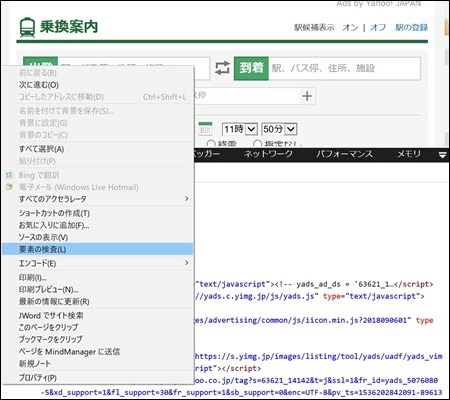Choose 要素の検査(L) in context menu
This screenshot has width=450, height=400.
coord(97,249)
